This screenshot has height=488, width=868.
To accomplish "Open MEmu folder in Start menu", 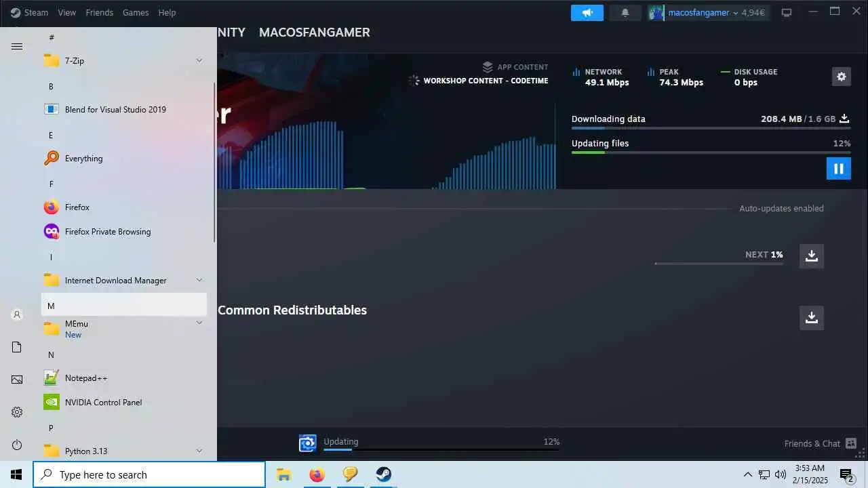I will point(124,329).
